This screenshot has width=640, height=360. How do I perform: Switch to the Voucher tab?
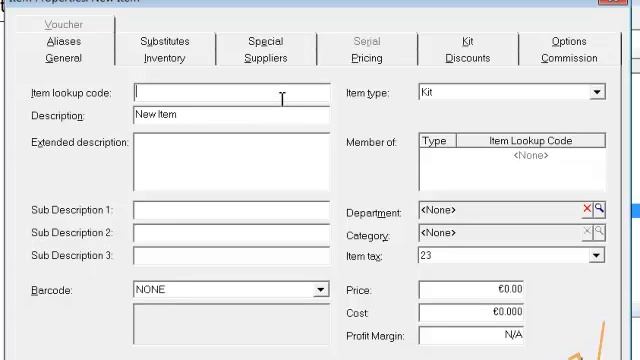click(x=64, y=24)
